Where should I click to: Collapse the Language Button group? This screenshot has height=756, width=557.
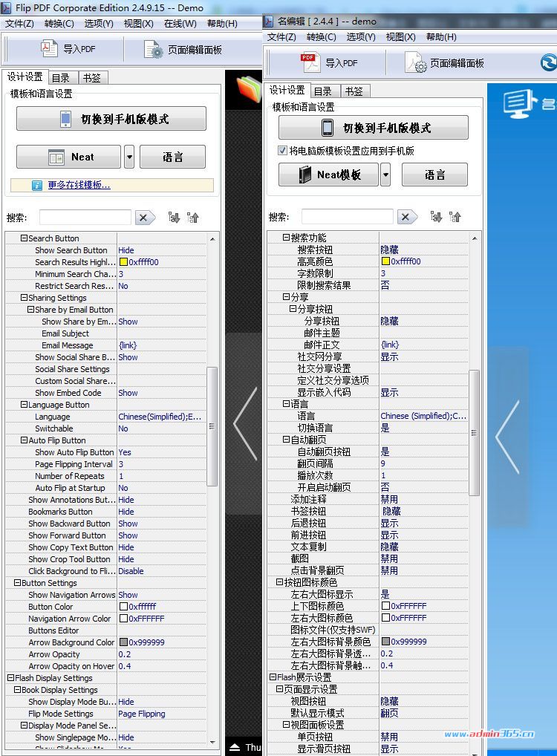click(x=24, y=405)
